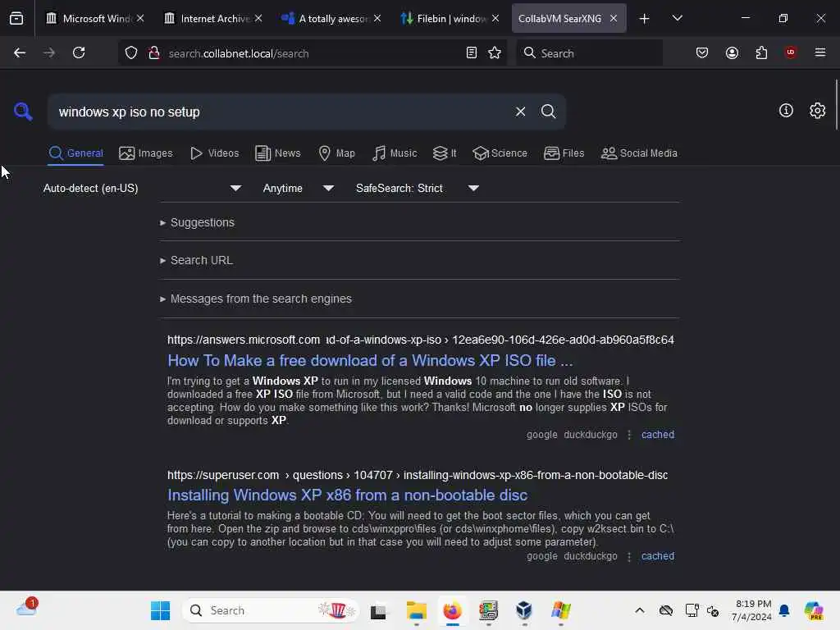840x630 pixels.
Task: Open the Pocket save icon
Action: (x=702, y=52)
